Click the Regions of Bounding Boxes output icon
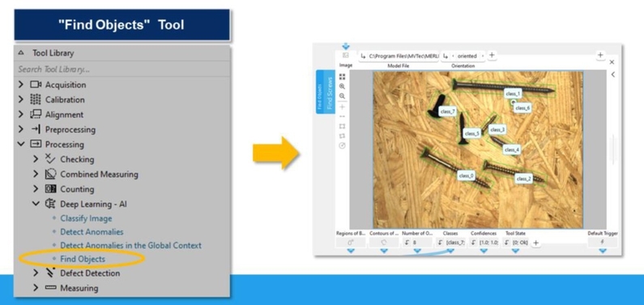Image resolution: width=644 pixels, height=305 pixels. 350,243
